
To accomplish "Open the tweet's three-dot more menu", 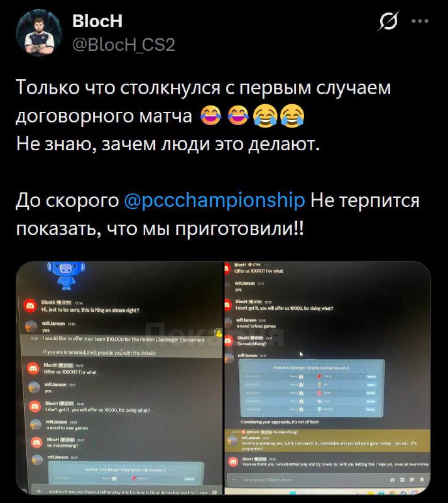I will [420, 21].
